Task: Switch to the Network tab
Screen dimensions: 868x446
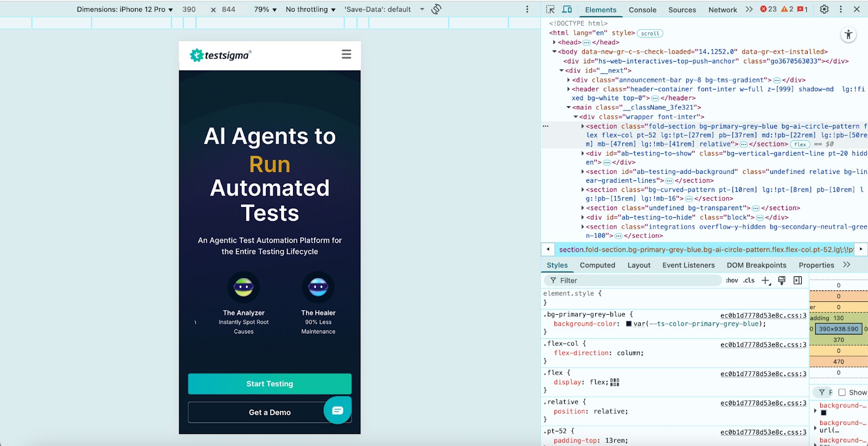Action: click(723, 10)
